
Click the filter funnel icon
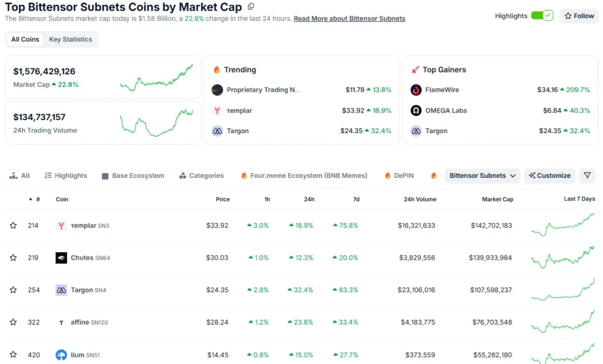587,176
